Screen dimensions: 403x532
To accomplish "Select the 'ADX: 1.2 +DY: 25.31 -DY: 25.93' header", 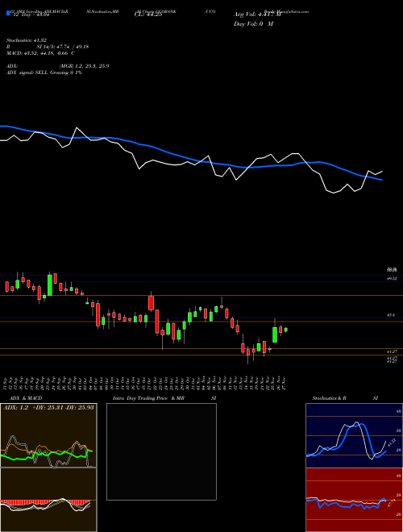I will (x=48, y=407).
